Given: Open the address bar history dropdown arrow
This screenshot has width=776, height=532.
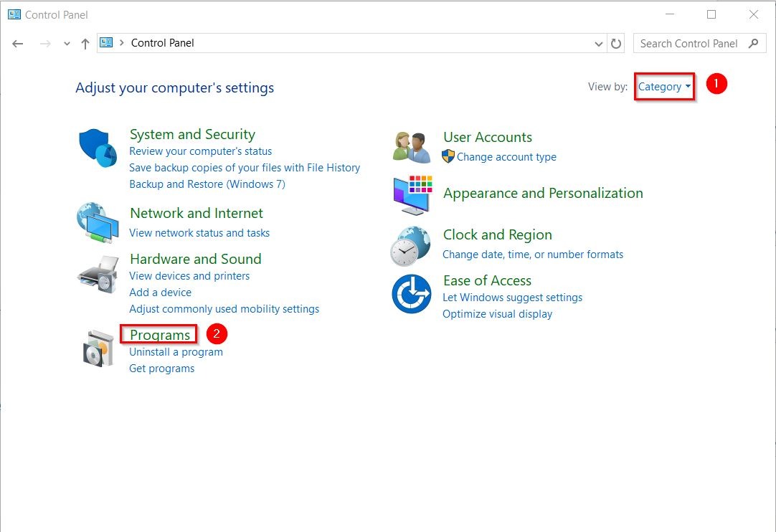Looking at the screenshot, I should [x=599, y=44].
